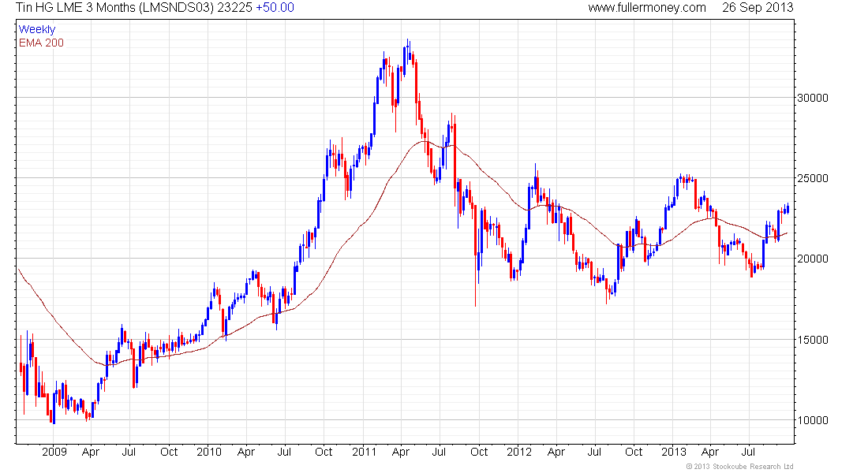Click the 'Apr' label after 2011
Screen dimensions: 868x473
[x=401, y=453]
